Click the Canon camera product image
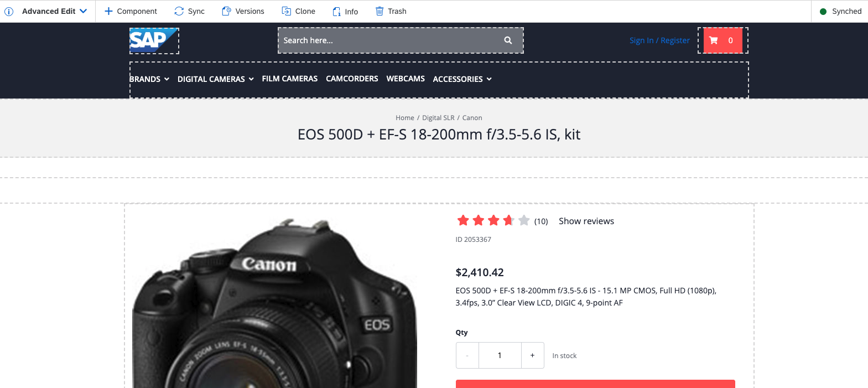Image resolution: width=868 pixels, height=388 pixels. [x=274, y=303]
